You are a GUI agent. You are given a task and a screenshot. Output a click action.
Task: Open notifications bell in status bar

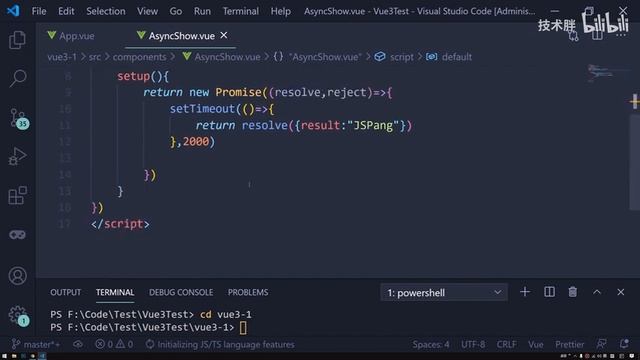[x=624, y=344]
